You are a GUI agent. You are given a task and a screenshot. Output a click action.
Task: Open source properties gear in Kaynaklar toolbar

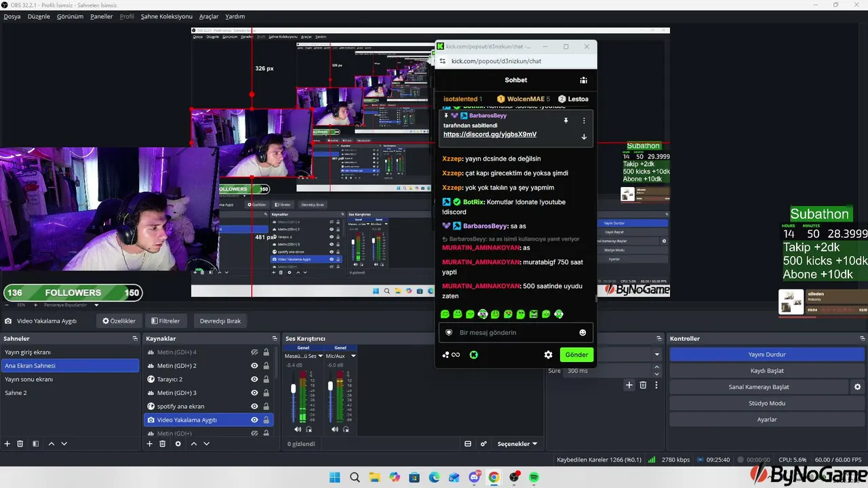(x=178, y=444)
